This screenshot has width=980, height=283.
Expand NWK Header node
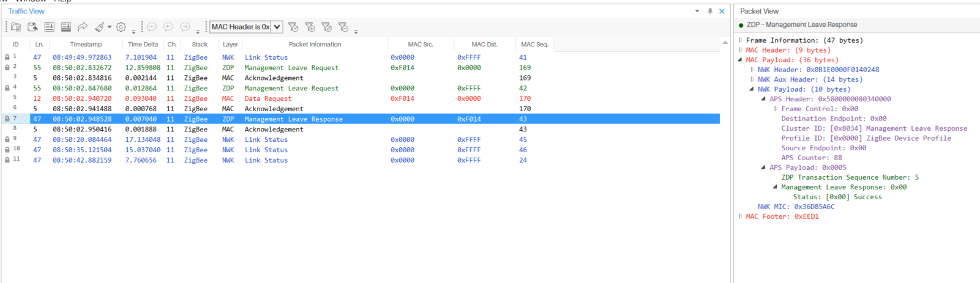(752, 70)
